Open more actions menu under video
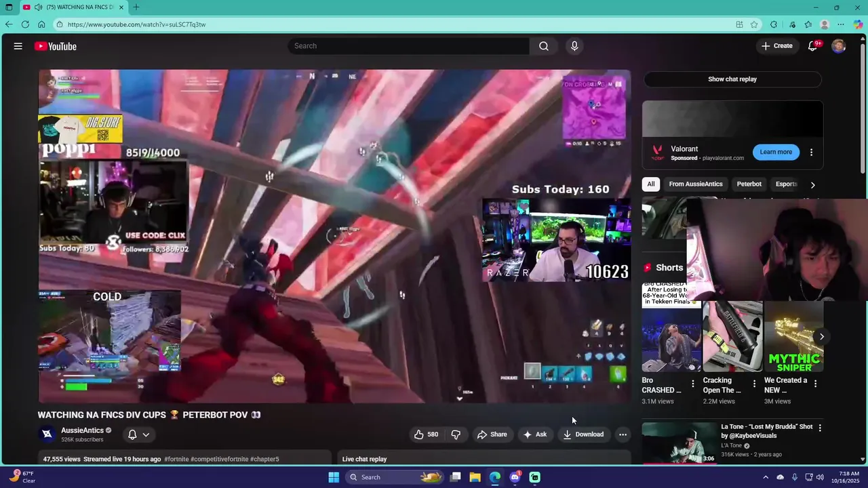Screen dimensions: 868x488 pyautogui.click(x=623, y=434)
